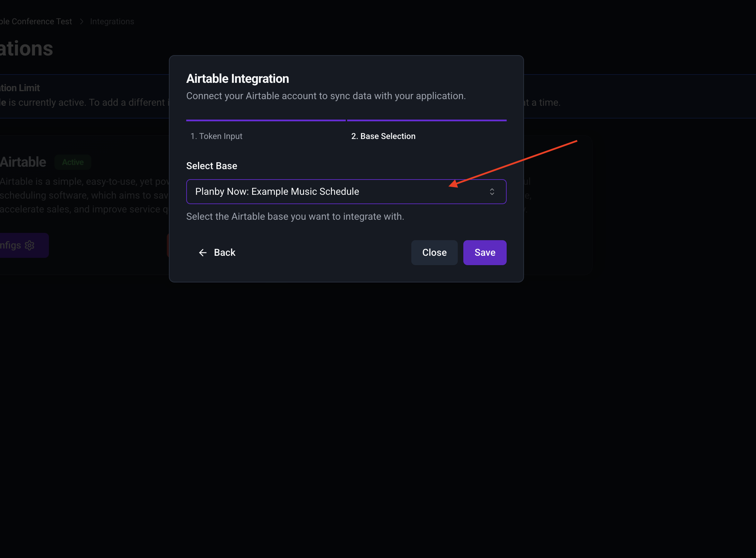Click the Airtable Integration dialog title
The image size is (756, 558).
pyautogui.click(x=238, y=79)
